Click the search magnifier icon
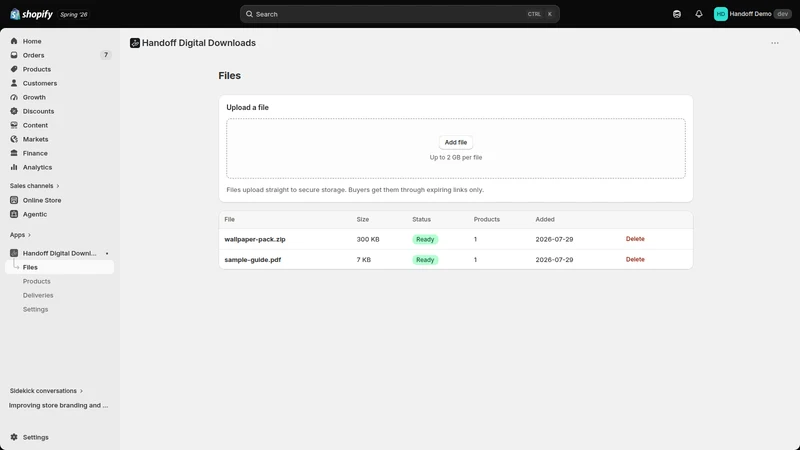Image resolution: width=800 pixels, height=450 pixels. click(249, 14)
